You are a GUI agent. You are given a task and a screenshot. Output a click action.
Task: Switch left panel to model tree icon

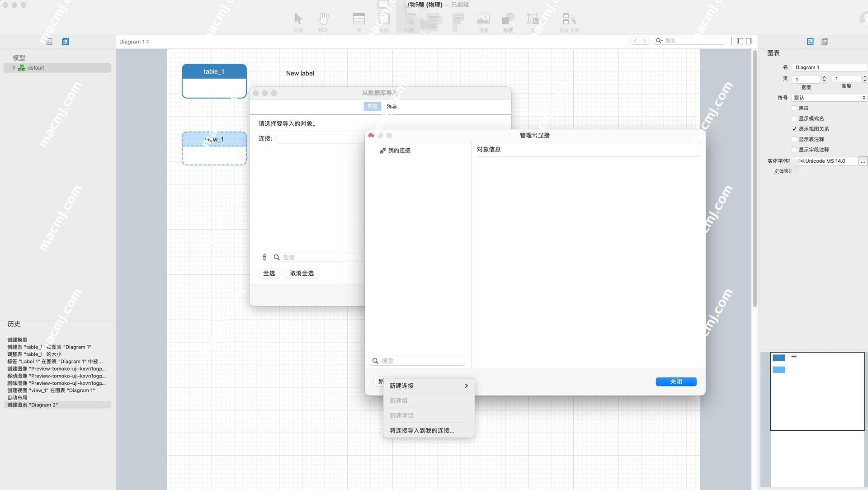[x=49, y=42]
